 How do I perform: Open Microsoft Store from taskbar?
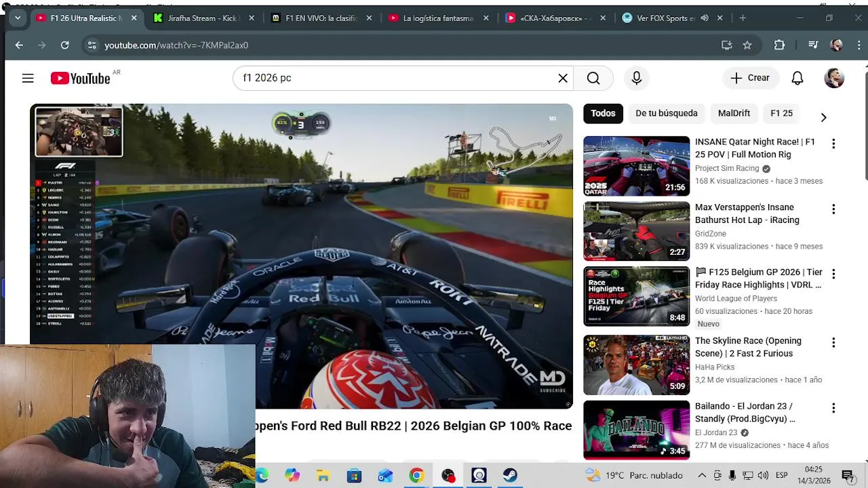pyautogui.click(x=354, y=475)
